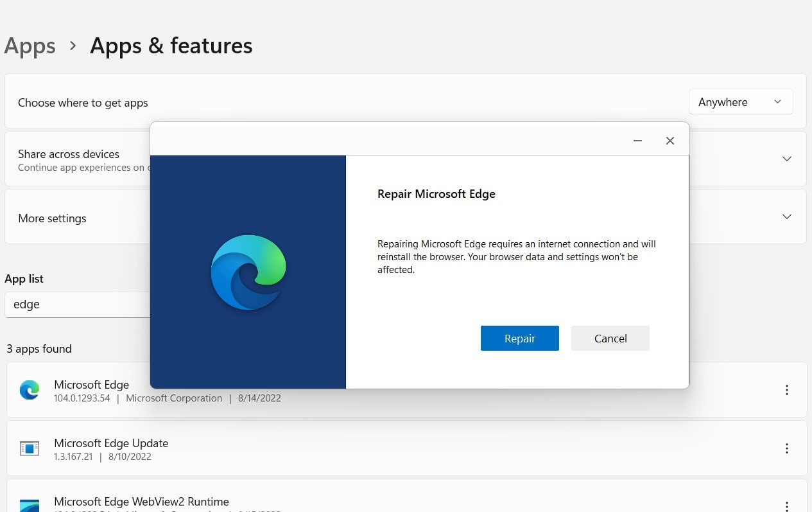Open the three-dot menu for Microsoft Edge
Image resolution: width=812 pixels, height=512 pixels.
tap(787, 389)
